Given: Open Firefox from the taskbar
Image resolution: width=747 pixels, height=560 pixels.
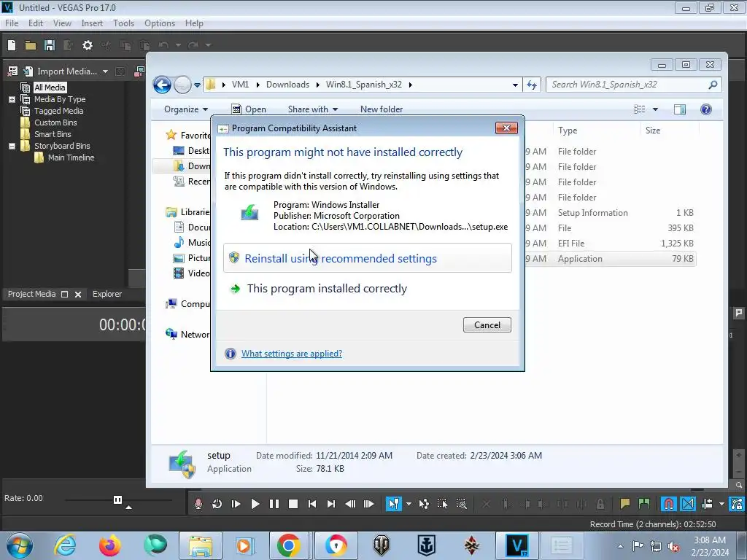Looking at the screenshot, I should tap(110, 545).
